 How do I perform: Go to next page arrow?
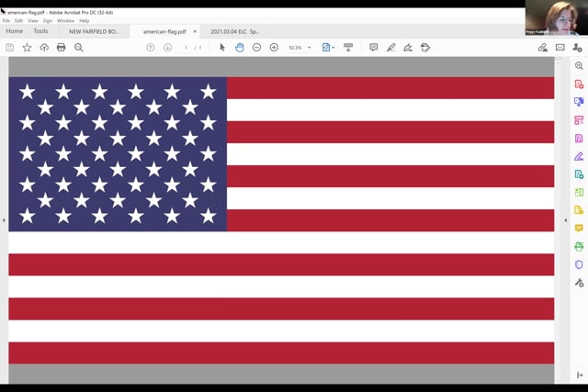click(167, 48)
